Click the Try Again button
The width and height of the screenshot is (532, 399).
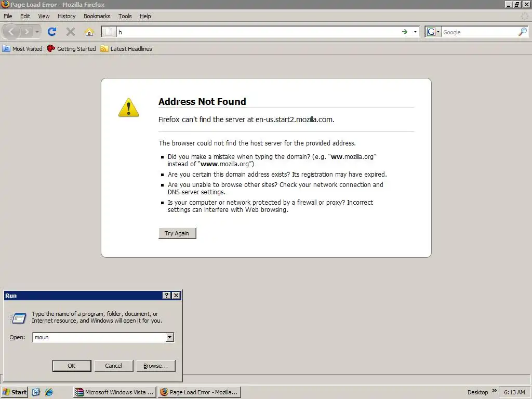click(177, 233)
